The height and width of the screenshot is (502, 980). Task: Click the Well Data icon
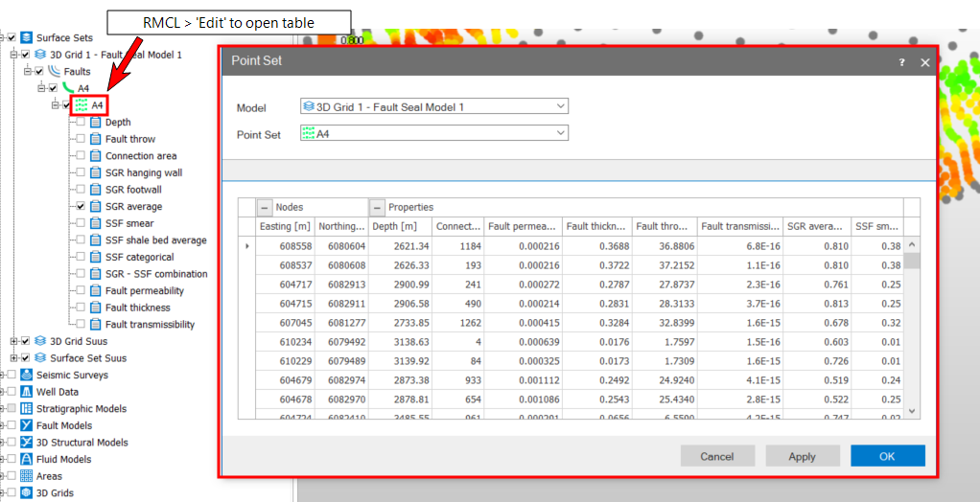point(27,392)
